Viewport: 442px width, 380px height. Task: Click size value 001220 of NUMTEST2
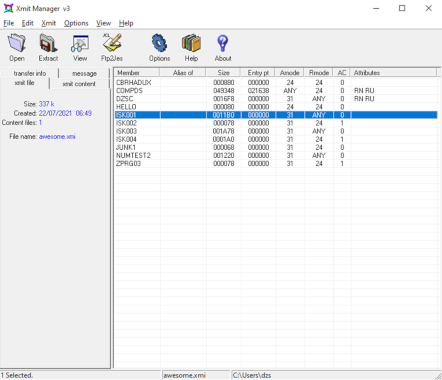(223, 155)
